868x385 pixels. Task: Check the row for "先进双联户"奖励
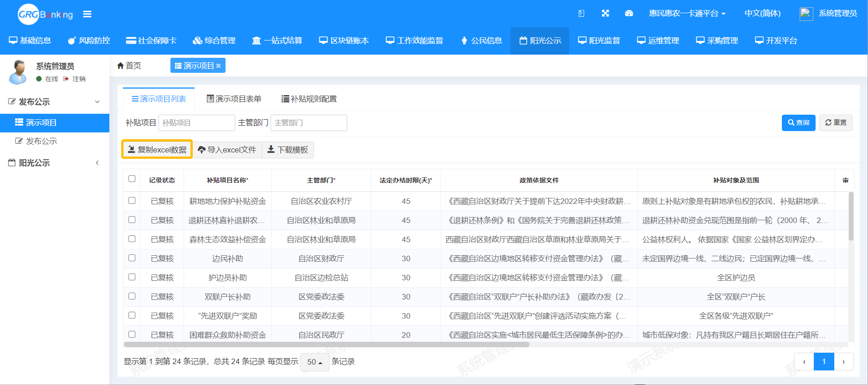coord(132,315)
